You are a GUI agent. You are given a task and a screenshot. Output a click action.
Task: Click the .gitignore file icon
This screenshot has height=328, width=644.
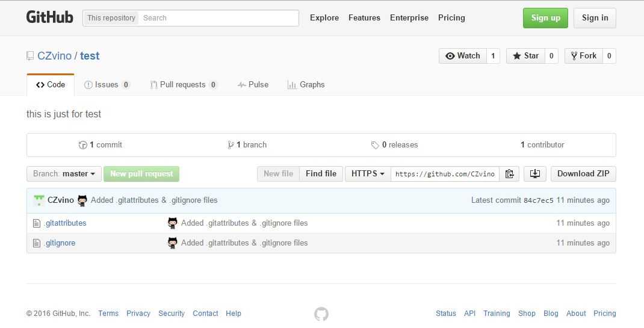(37, 243)
